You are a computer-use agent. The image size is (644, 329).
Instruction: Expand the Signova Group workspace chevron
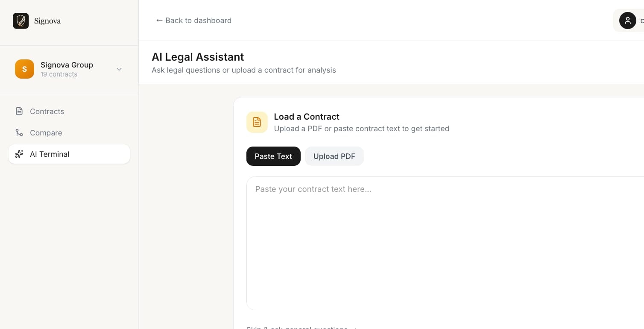click(119, 69)
